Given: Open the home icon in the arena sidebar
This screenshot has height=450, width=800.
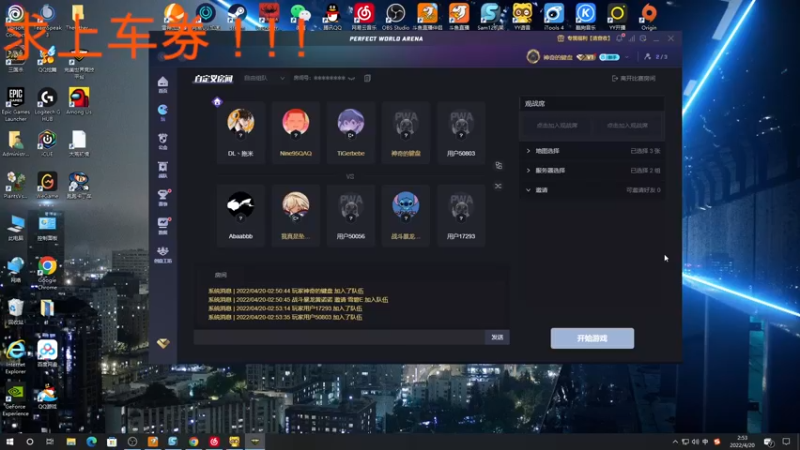Looking at the screenshot, I should coord(163,84).
